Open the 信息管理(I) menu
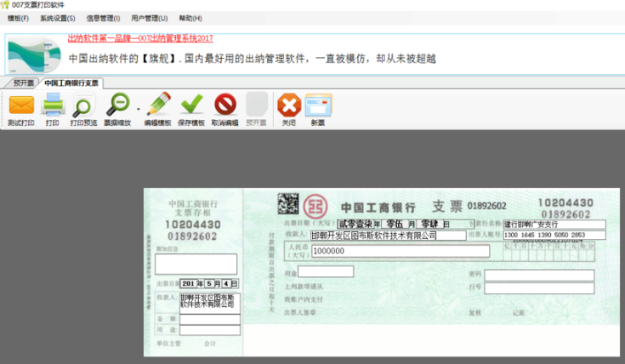625x364 pixels. pyautogui.click(x=103, y=19)
